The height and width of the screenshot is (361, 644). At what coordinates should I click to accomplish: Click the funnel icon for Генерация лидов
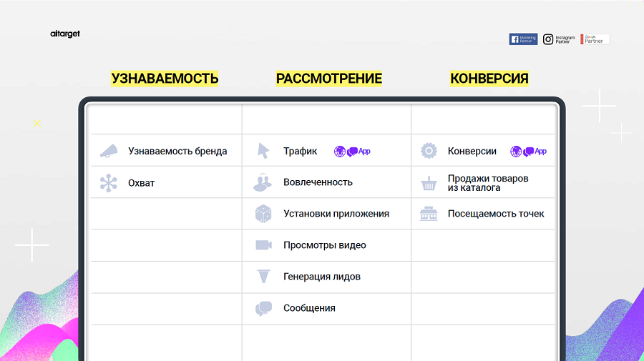point(263,277)
